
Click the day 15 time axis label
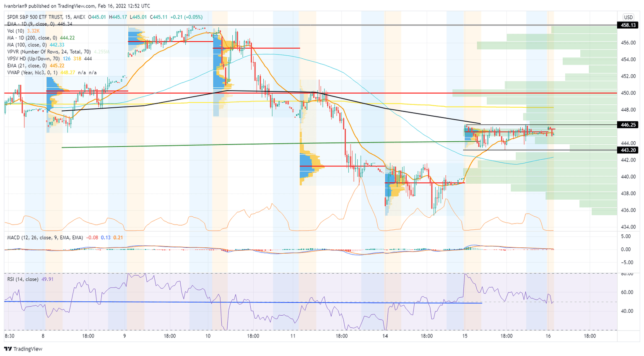[x=465, y=336]
